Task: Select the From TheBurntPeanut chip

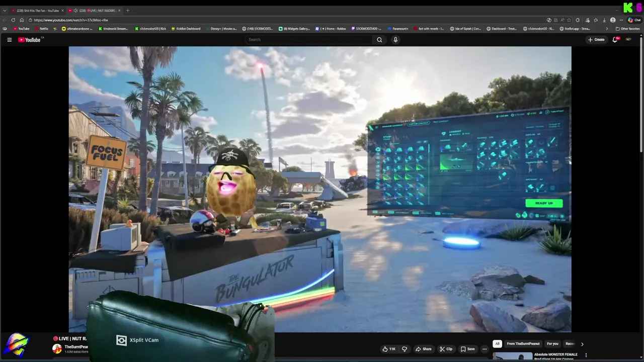Action: [x=523, y=344]
